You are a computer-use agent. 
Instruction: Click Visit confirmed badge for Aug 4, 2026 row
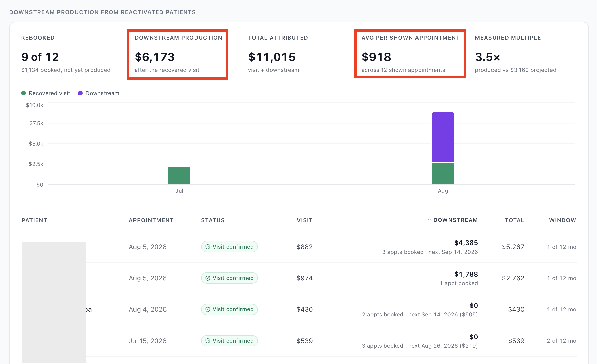click(229, 309)
